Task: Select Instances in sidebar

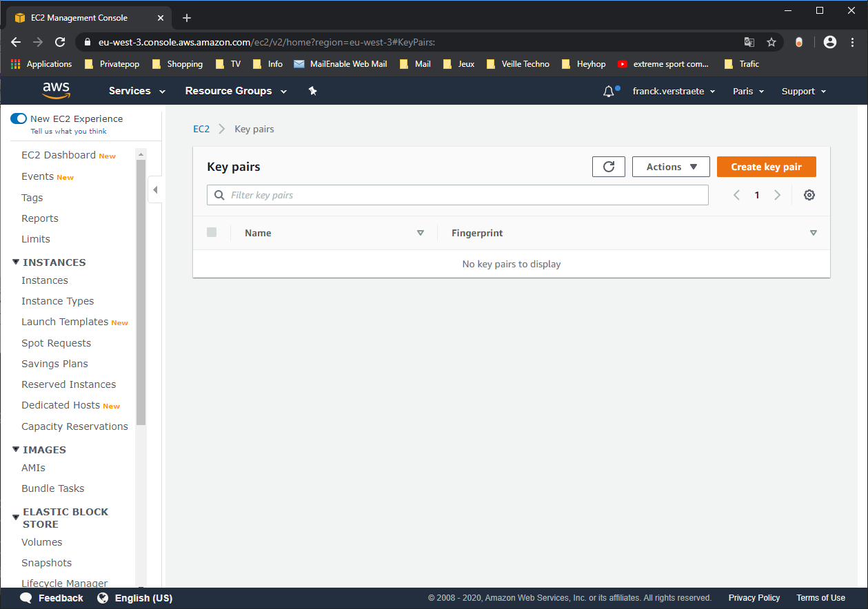Action: tap(45, 280)
